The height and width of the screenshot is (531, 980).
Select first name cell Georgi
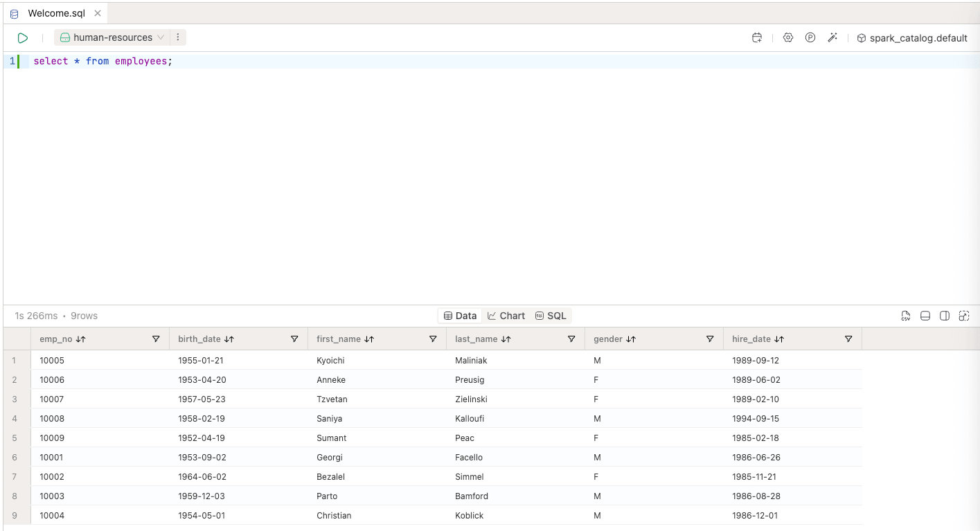click(x=377, y=458)
